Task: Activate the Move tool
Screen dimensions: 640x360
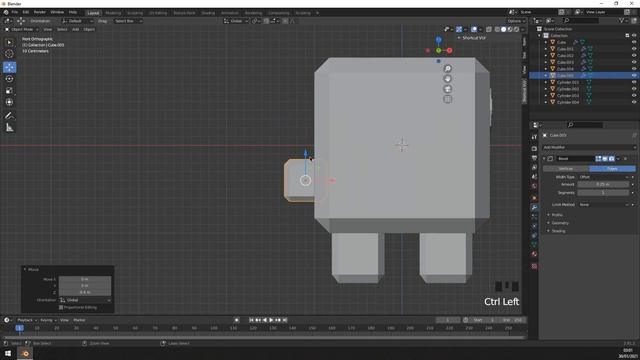Action: [9, 67]
